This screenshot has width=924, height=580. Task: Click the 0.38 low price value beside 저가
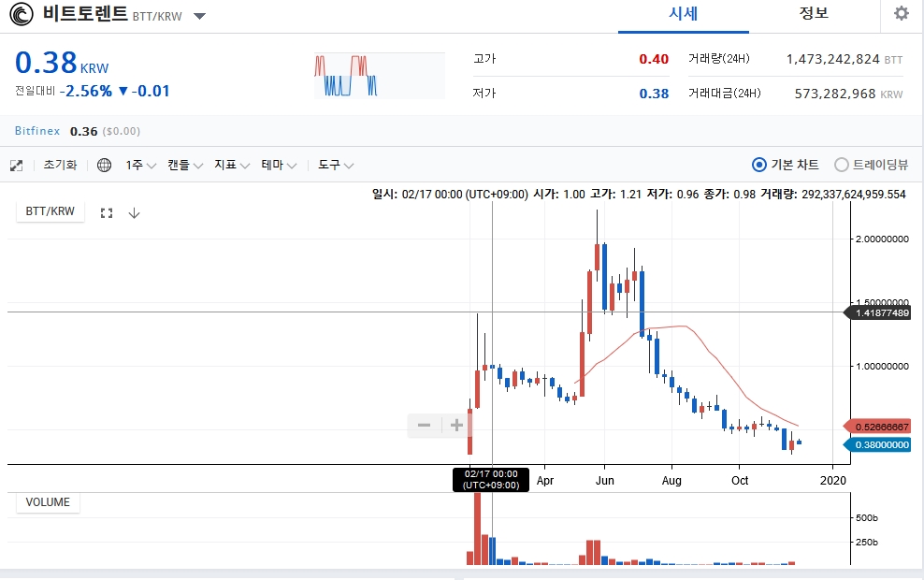654,94
